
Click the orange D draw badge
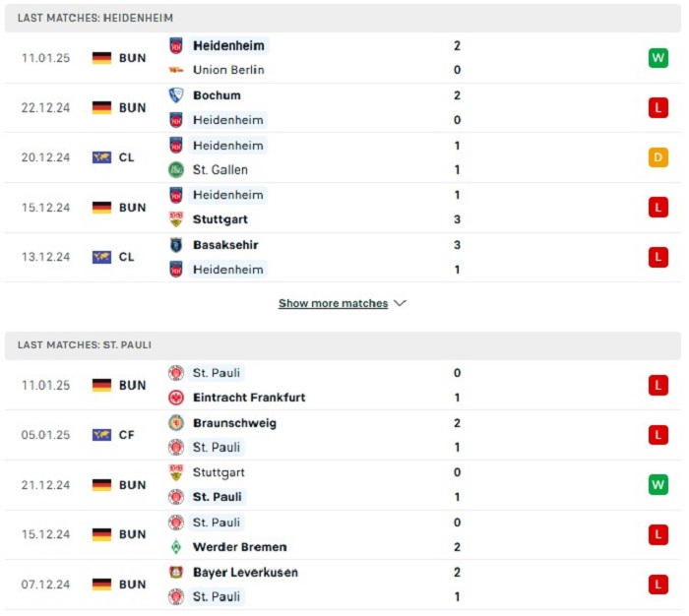(x=658, y=157)
